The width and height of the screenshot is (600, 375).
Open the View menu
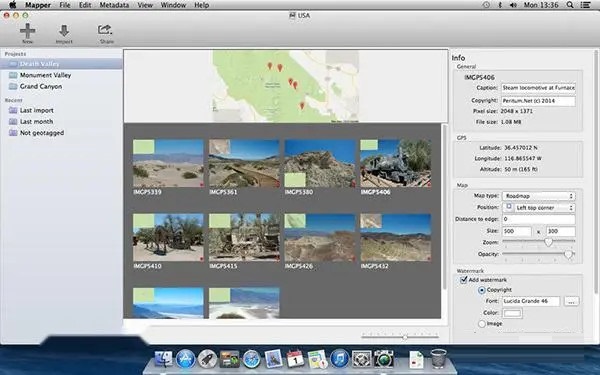coord(145,5)
